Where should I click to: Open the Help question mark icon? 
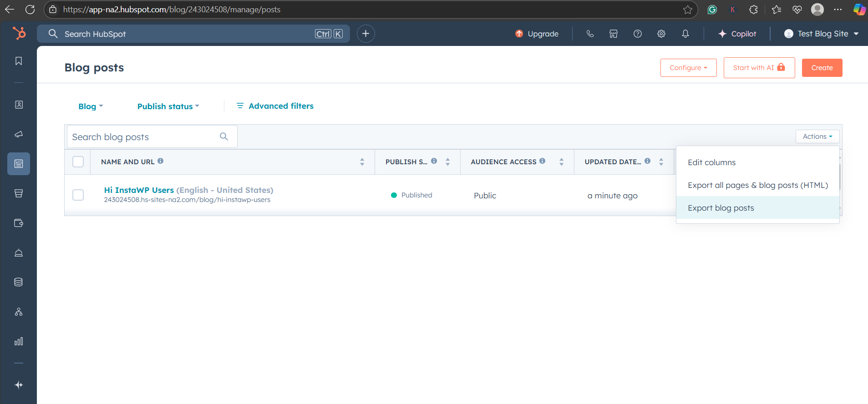pos(638,34)
